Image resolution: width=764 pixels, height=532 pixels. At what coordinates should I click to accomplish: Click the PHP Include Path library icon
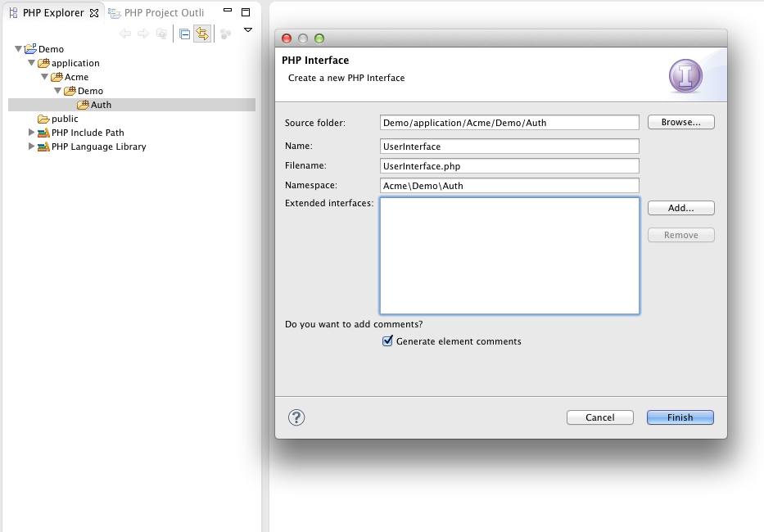point(44,133)
